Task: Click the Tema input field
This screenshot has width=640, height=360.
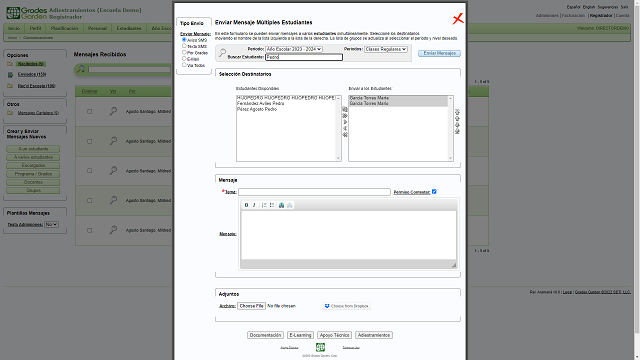Action: click(314, 192)
